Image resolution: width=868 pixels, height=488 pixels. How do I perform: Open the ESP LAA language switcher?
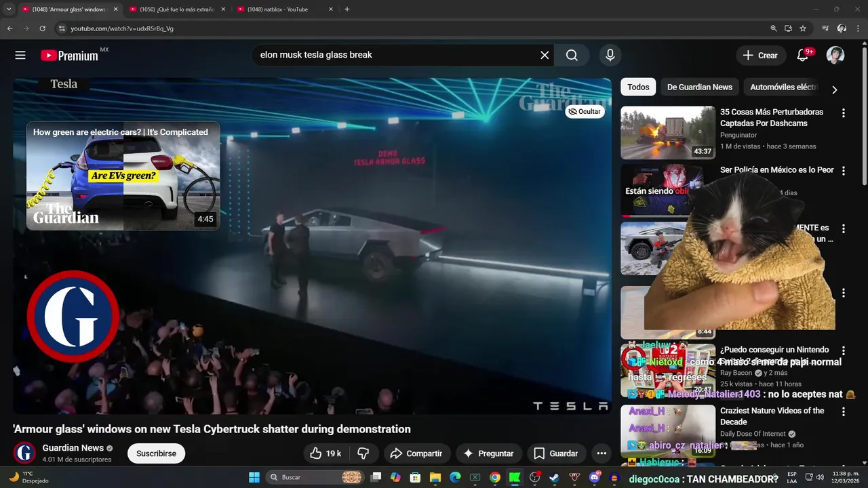click(x=791, y=477)
